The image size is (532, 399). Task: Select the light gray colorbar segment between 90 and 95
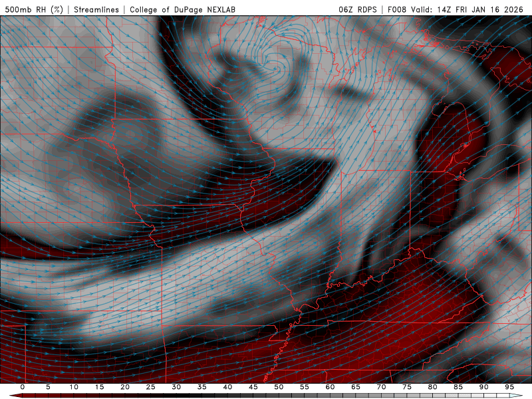496,396
